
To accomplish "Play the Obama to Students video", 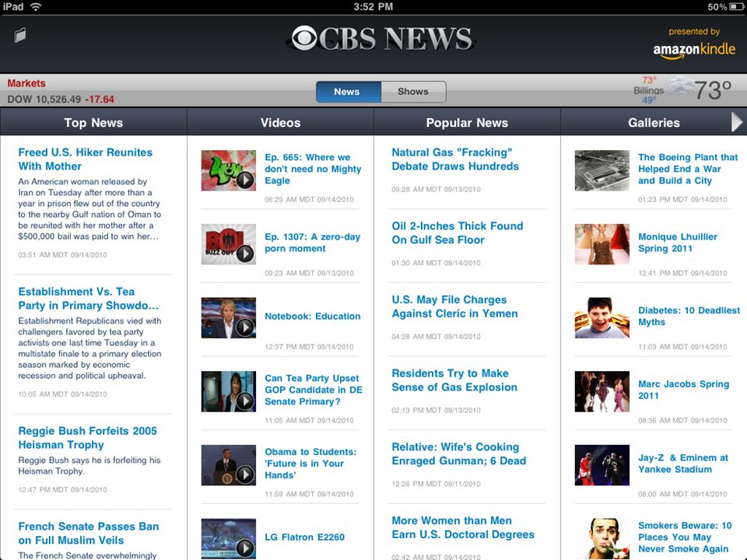I will (x=228, y=465).
